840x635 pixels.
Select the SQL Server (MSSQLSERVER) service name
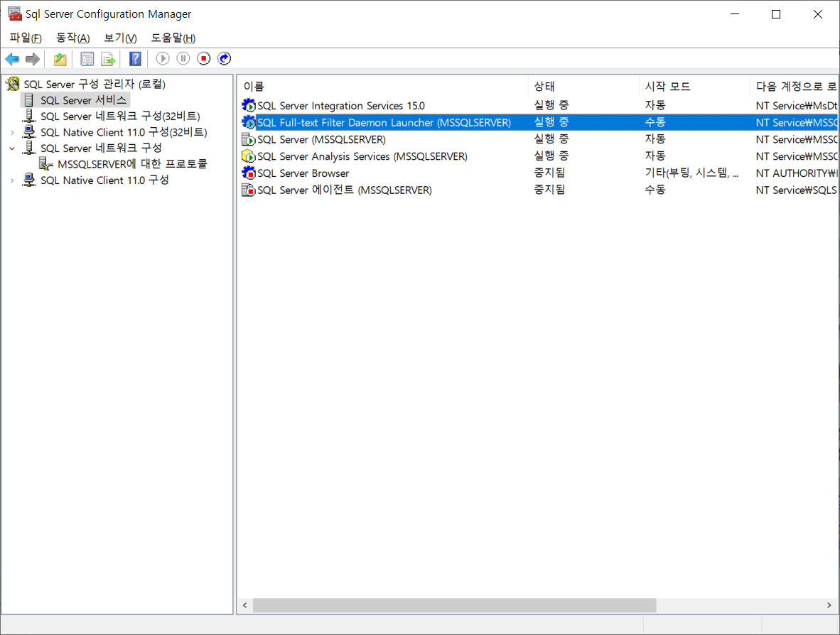point(321,139)
